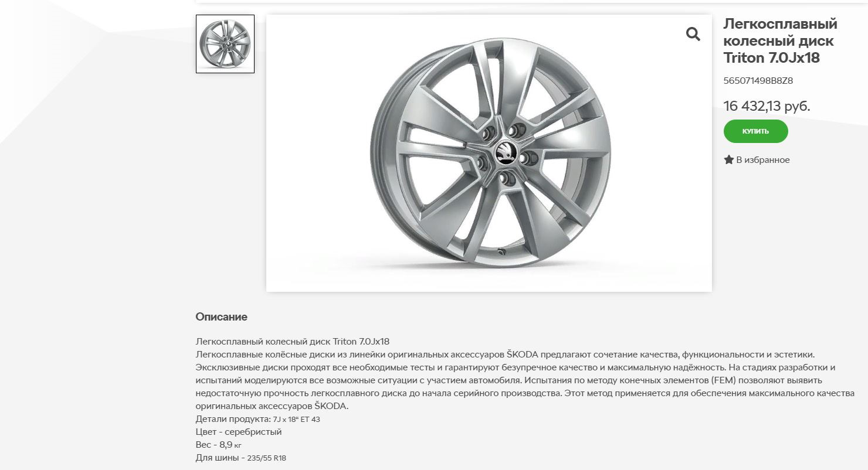Image resolution: width=868 pixels, height=470 pixels.
Task: Click the first description line Triton 7.0Jx18
Action: pyautogui.click(x=293, y=342)
